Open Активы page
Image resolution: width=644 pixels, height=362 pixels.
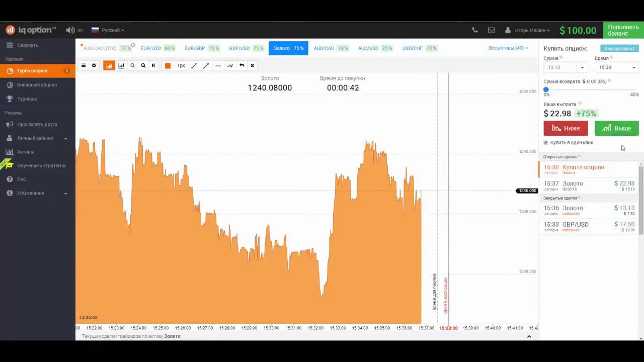[38, 152]
